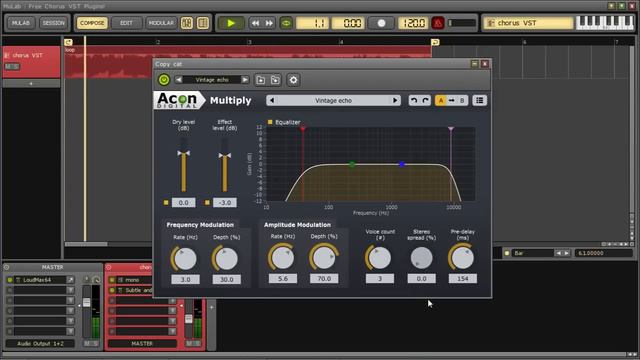640x360 pixels.
Task: Click the Voice count knob
Action: (380, 258)
